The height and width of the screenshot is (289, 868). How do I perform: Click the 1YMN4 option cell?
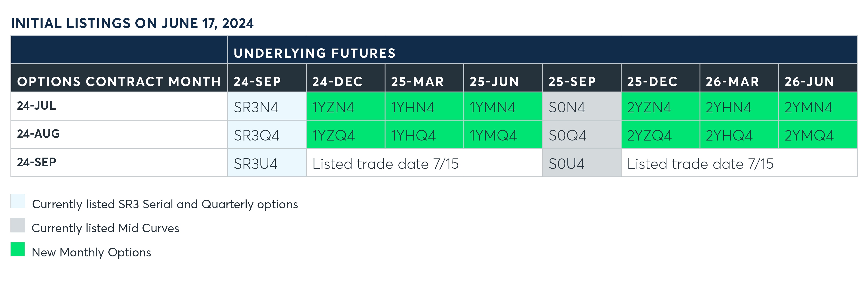(x=503, y=106)
